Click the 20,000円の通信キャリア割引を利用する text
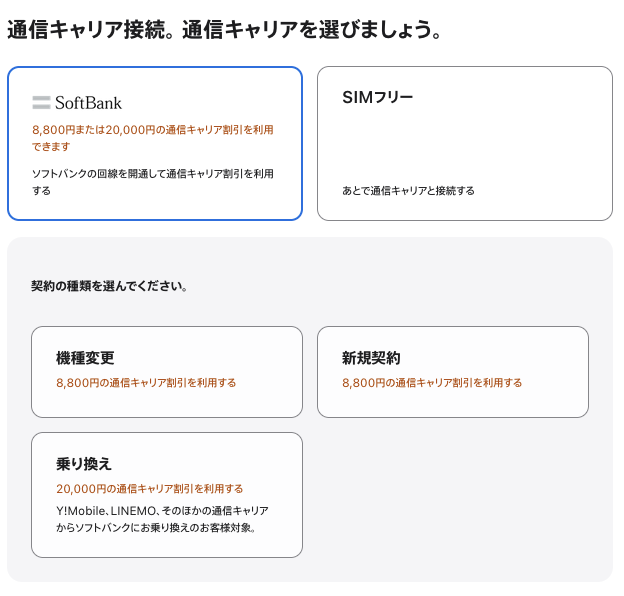The width and height of the screenshot is (624, 596). pos(150,489)
